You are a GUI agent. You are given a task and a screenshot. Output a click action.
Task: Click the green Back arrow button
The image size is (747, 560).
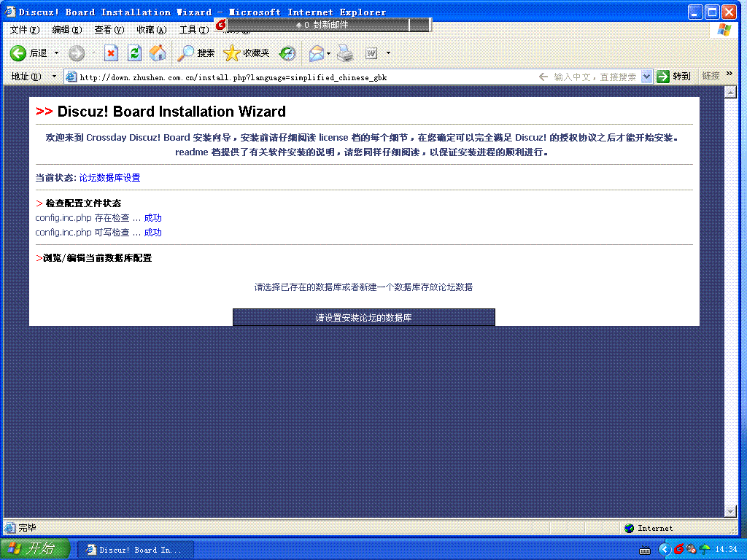(x=18, y=52)
